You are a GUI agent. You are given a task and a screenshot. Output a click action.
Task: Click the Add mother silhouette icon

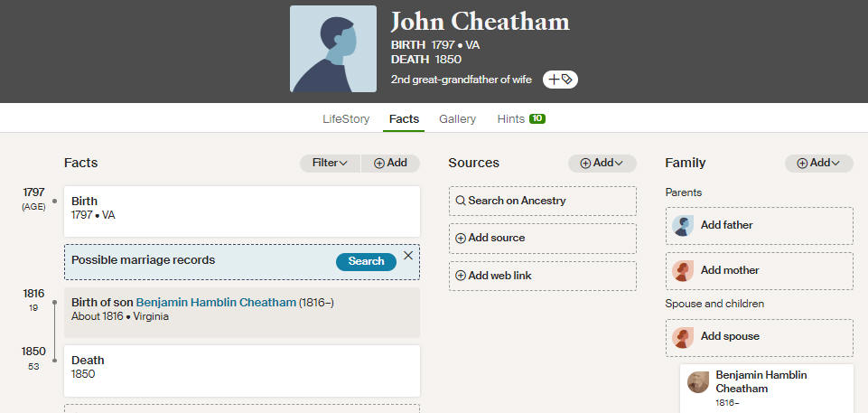(x=683, y=271)
